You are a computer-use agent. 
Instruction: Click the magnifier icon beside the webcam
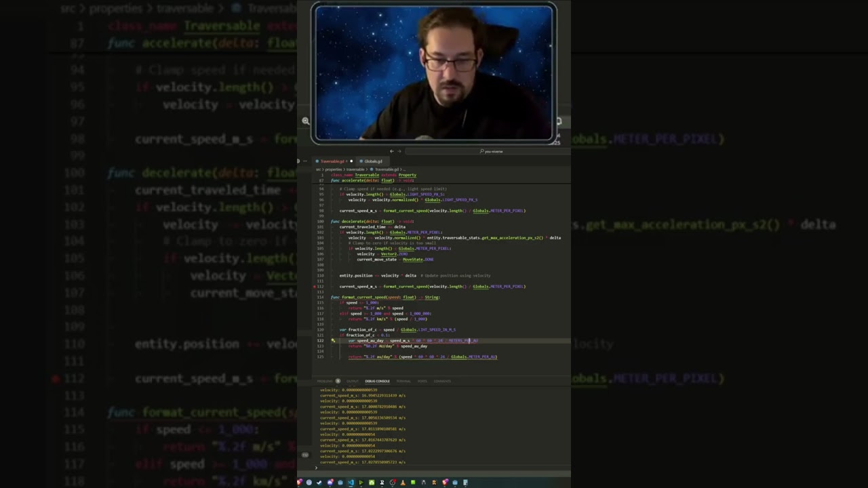305,121
